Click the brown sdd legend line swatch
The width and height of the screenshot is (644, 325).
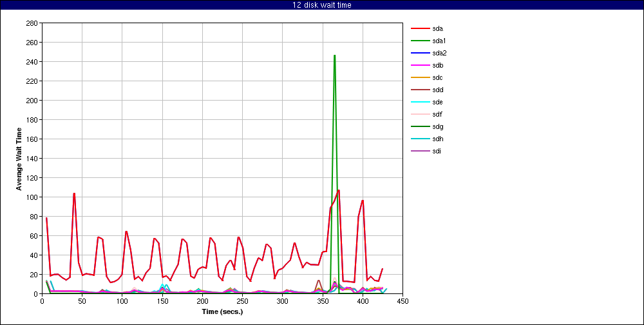[x=420, y=90]
